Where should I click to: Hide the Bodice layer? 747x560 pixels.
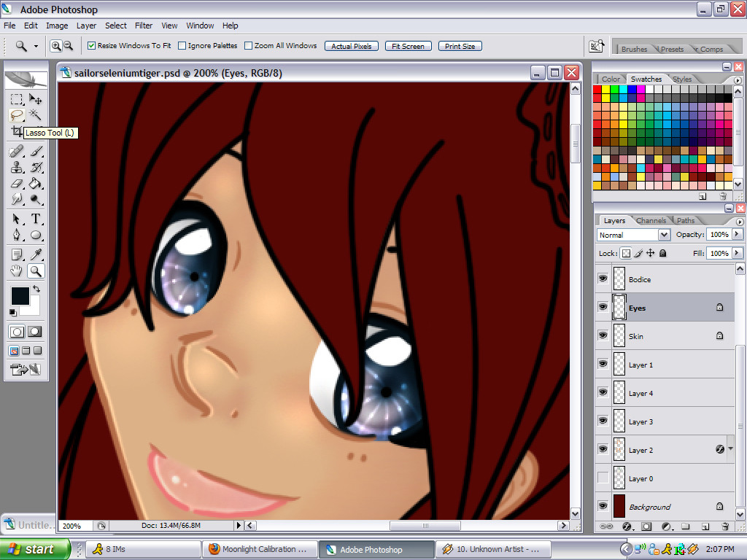pyautogui.click(x=603, y=279)
